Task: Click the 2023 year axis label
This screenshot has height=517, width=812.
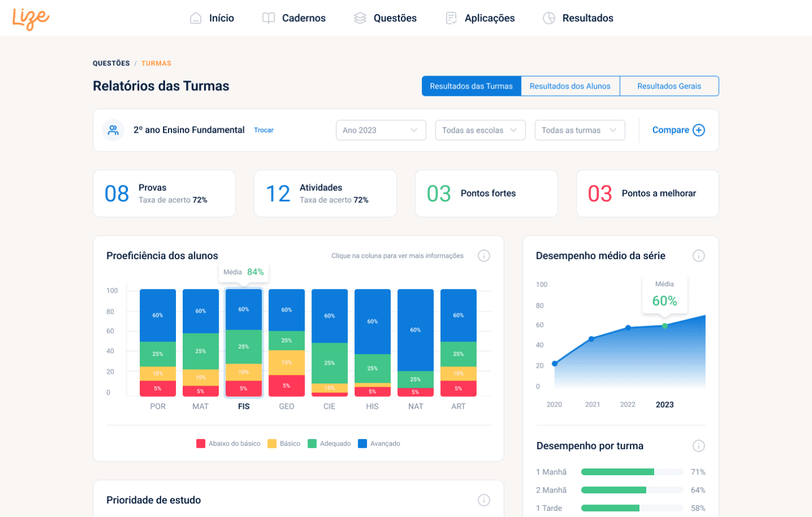Action: pos(665,405)
